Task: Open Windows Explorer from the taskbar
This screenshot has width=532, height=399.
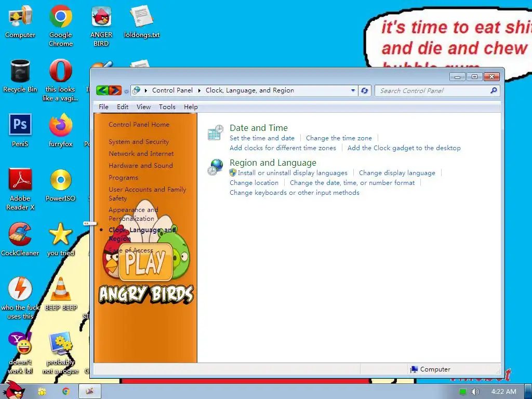Action: tap(42, 392)
